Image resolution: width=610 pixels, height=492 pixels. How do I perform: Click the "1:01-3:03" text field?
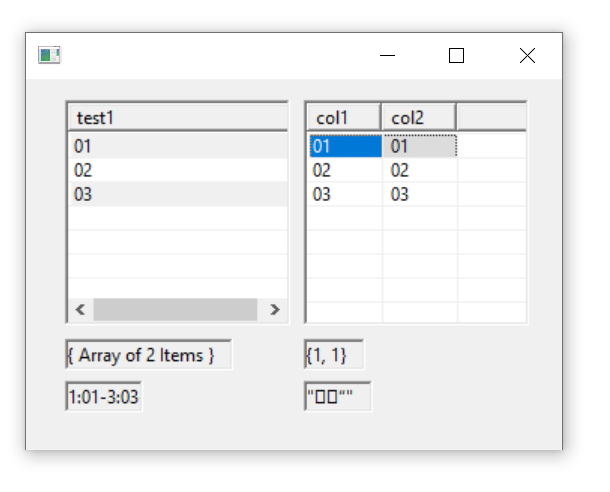pos(104,396)
